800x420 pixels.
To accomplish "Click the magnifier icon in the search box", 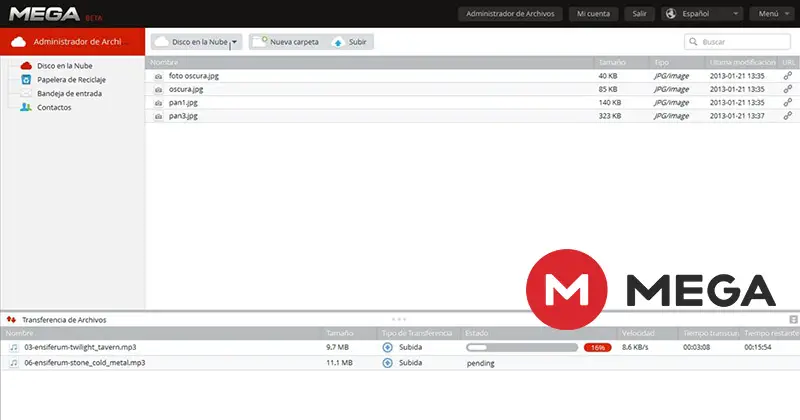I will click(x=693, y=42).
